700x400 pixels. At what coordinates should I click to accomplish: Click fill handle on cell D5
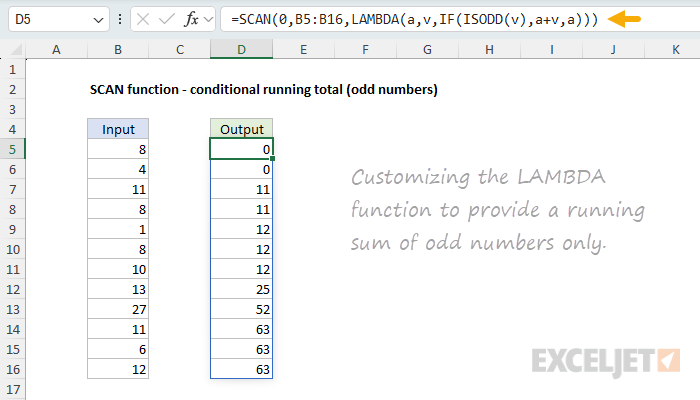pos(272,159)
